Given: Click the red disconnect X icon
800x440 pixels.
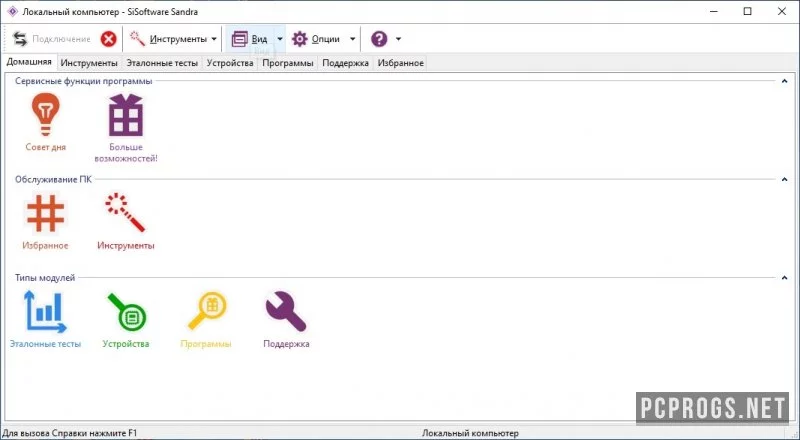Looking at the screenshot, I should click(108, 39).
